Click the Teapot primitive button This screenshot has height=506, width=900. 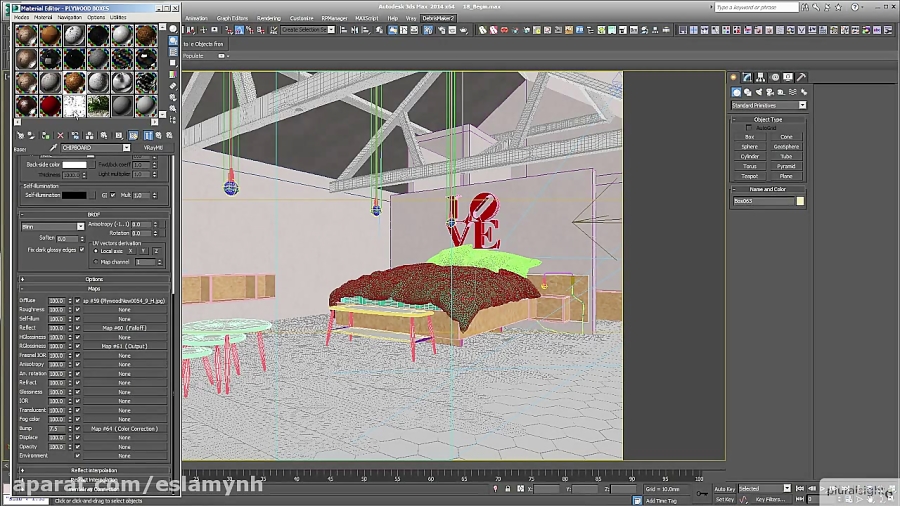(x=750, y=175)
